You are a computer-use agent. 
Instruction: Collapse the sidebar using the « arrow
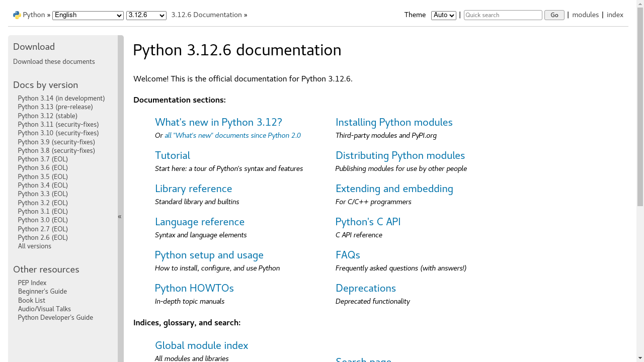coord(119,216)
